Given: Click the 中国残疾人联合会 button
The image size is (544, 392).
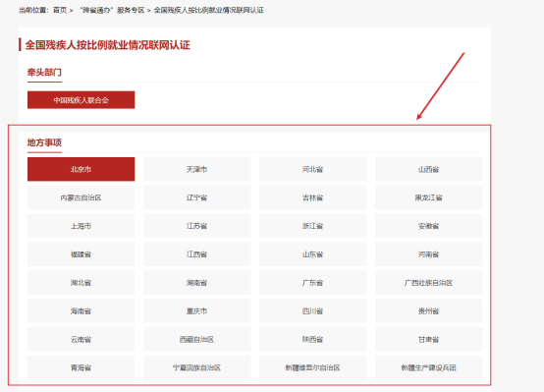Looking at the screenshot, I should [82, 100].
